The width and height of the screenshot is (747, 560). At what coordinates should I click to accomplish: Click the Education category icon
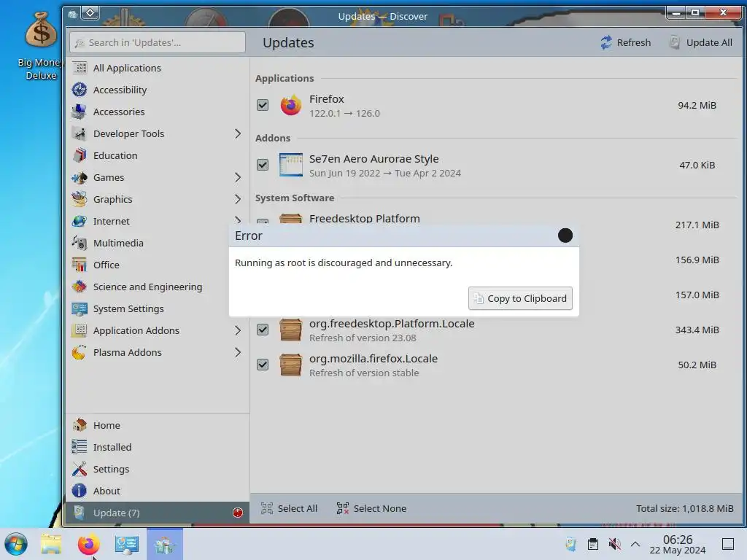click(x=79, y=155)
